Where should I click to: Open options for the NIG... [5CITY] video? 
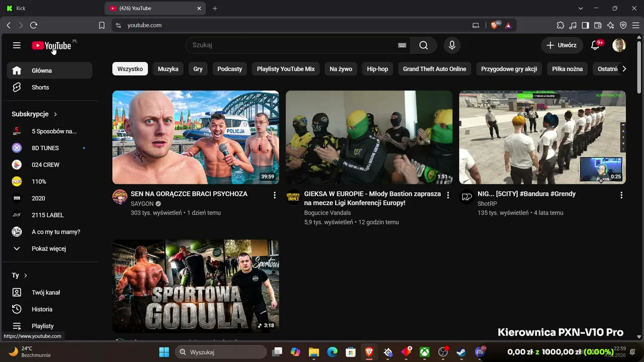pos(621,195)
